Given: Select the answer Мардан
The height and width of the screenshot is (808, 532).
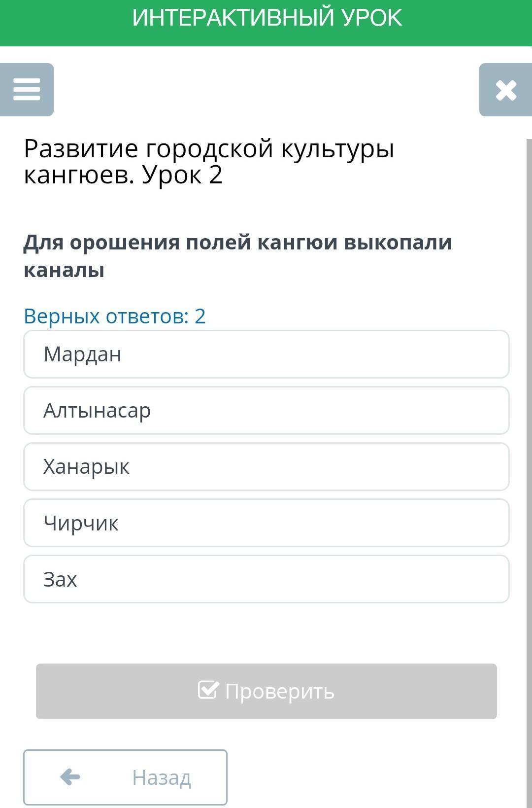Looking at the screenshot, I should click(266, 354).
